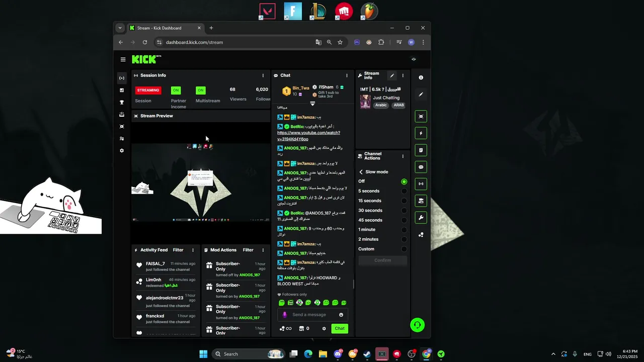
Task: Click the Stream Preview video thumbnail
Action: (x=201, y=183)
